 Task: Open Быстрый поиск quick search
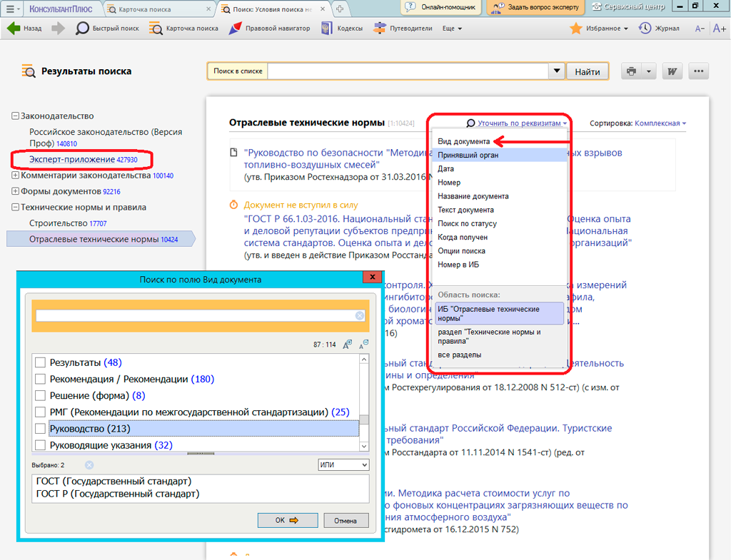(x=107, y=29)
